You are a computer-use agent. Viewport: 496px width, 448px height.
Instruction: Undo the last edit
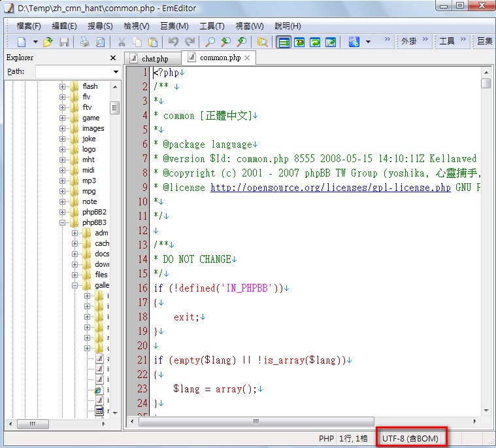(x=173, y=42)
